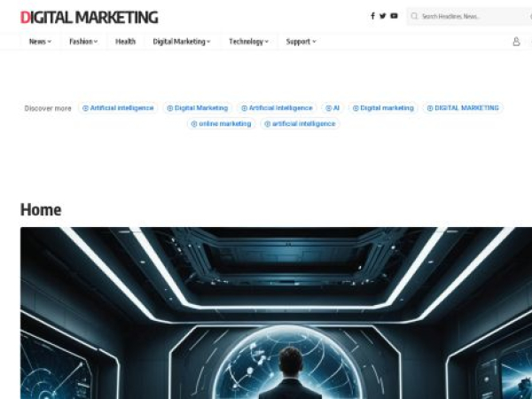Open the Twitter social icon
Image resolution: width=532 pixels, height=399 pixels.
(x=383, y=16)
